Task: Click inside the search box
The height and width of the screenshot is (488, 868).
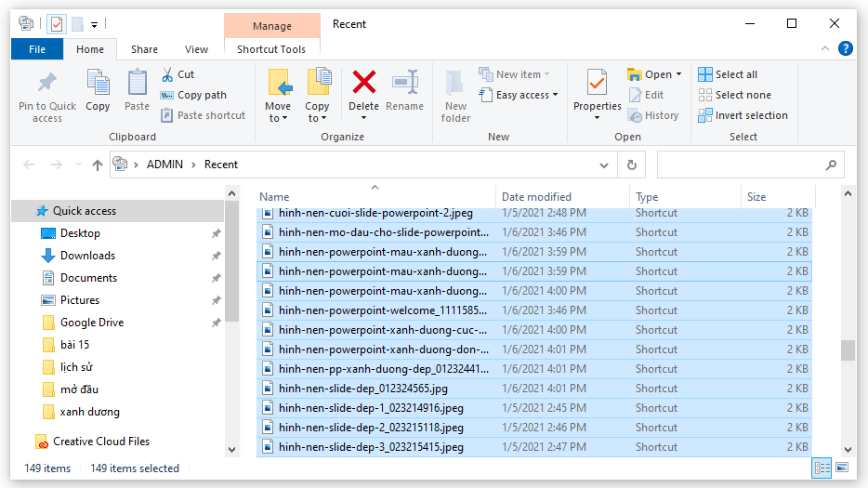Action: pyautogui.click(x=739, y=165)
